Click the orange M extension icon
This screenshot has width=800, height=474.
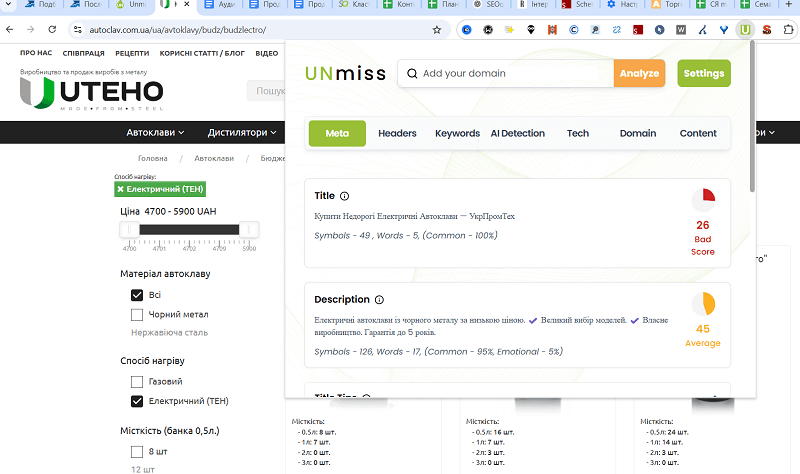point(552,30)
